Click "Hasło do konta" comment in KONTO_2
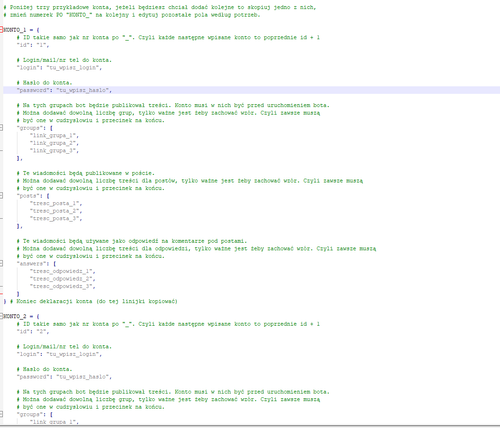This screenshot has width=500, height=428. (44, 369)
